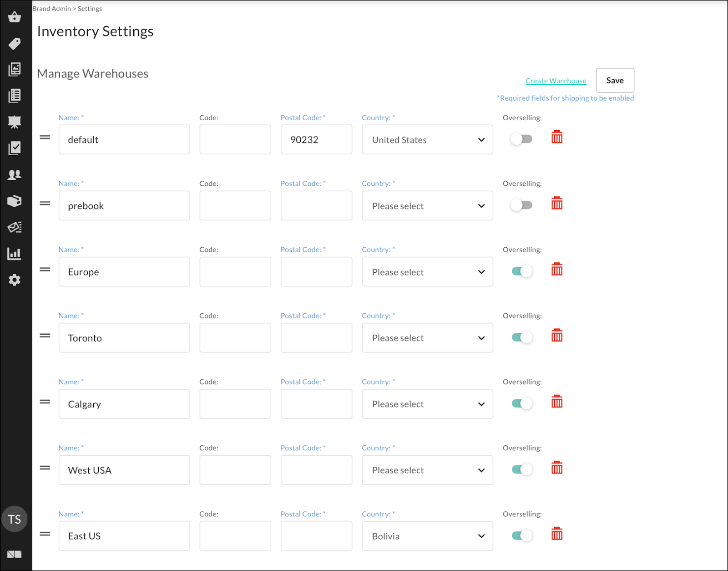Click the Save button

[x=615, y=81]
